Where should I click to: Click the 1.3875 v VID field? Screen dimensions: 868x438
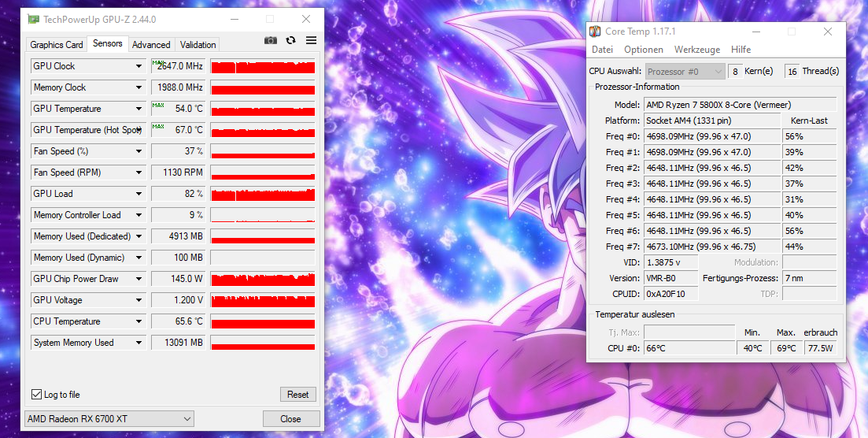pyautogui.click(x=671, y=262)
